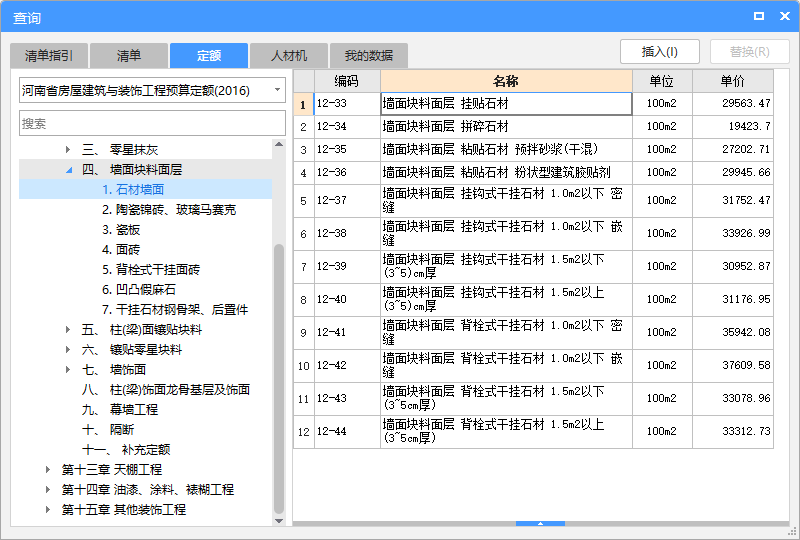Click the tree scrollbar up arrow
This screenshot has height=540, width=800.
(279, 144)
